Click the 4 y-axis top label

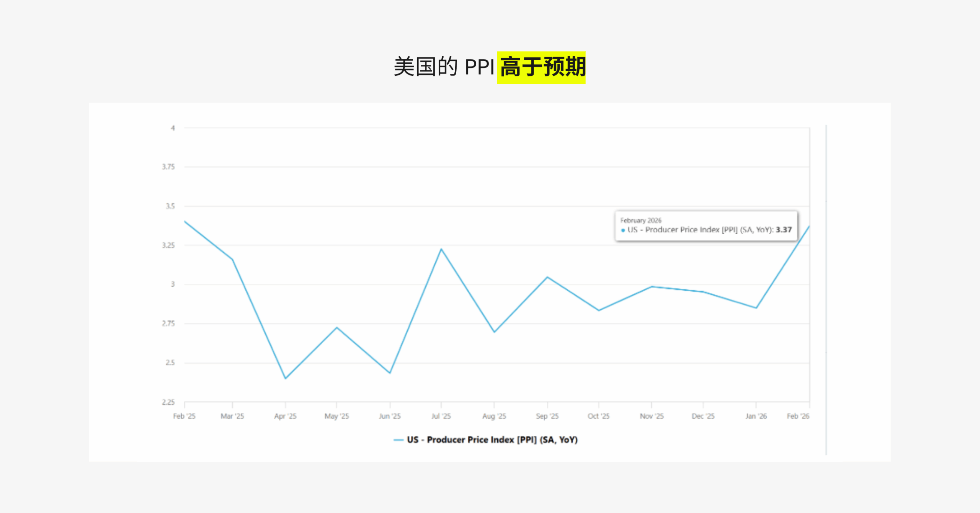point(173,128)
